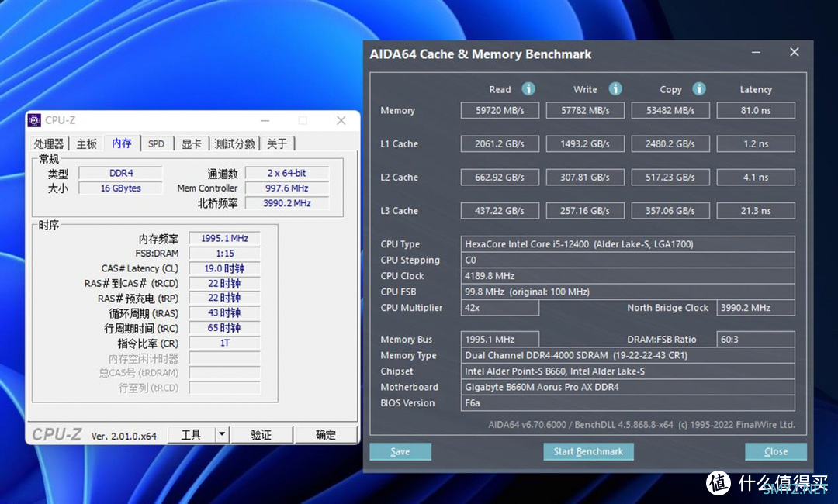Click DRAM:FSB Ratio field 60:3
The image size is (838, 504).
(756, 340)
